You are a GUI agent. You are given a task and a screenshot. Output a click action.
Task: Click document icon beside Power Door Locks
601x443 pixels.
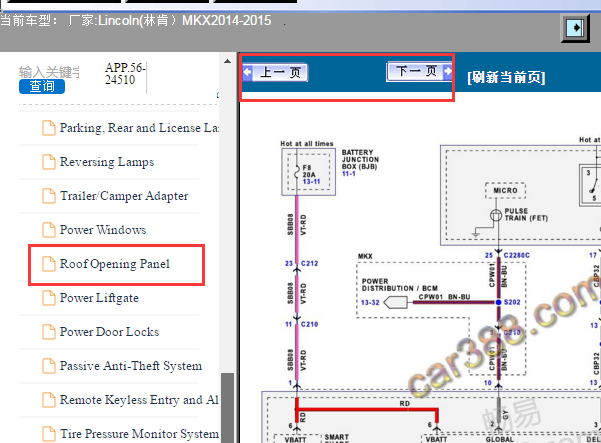pos(49,332)
